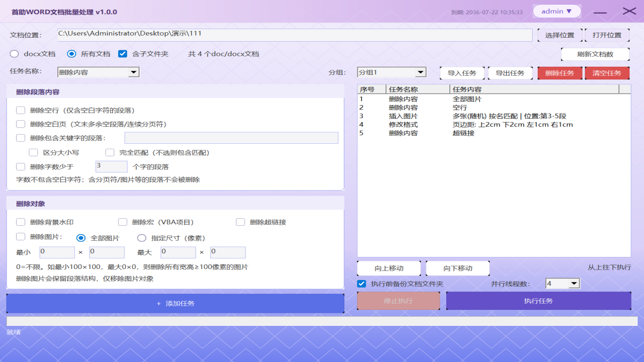Screen dimensions: 644x362
Task: Click the 选择位置 button
Action: click(560, 35)
